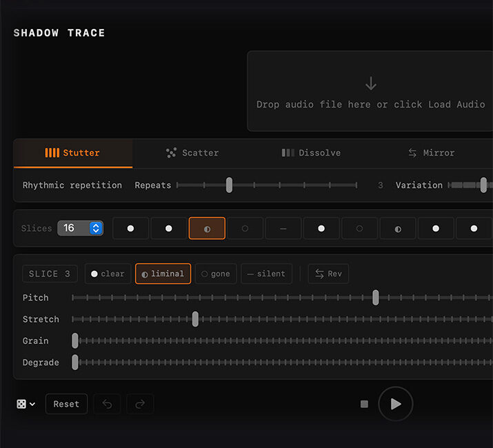
Task: Switch to the Mirror tab
Action: click(x=431, y=153)
